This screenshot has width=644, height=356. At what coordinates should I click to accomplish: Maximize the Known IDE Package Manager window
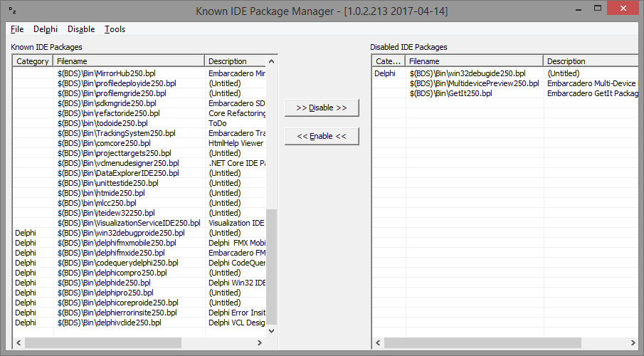[598, 9]
